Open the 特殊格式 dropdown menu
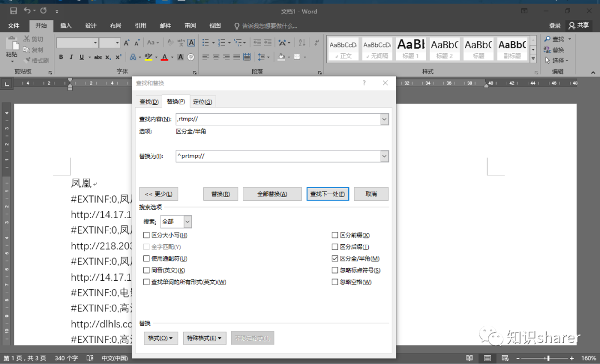 203,338
